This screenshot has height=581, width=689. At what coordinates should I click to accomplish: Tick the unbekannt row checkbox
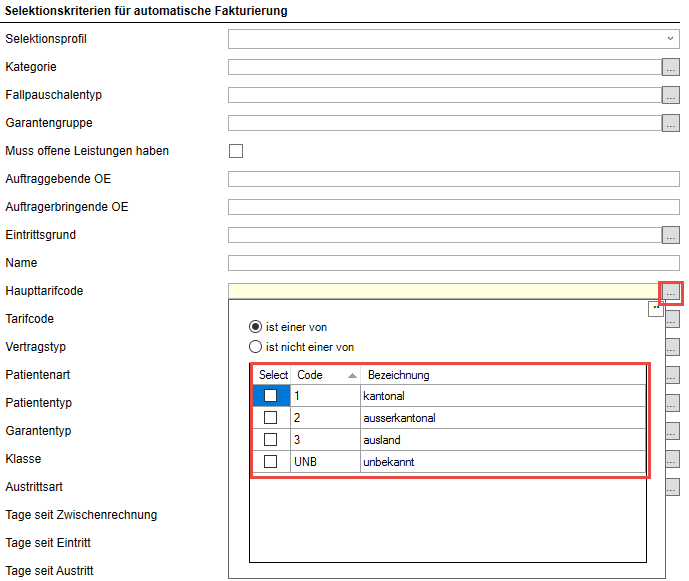tap(270, 462)
